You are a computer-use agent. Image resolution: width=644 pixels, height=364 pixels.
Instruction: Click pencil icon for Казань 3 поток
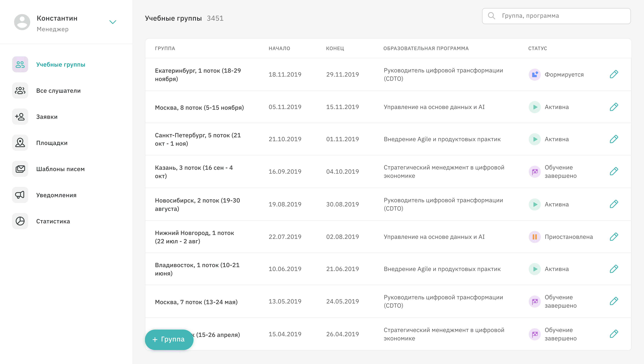click(614, 172)
